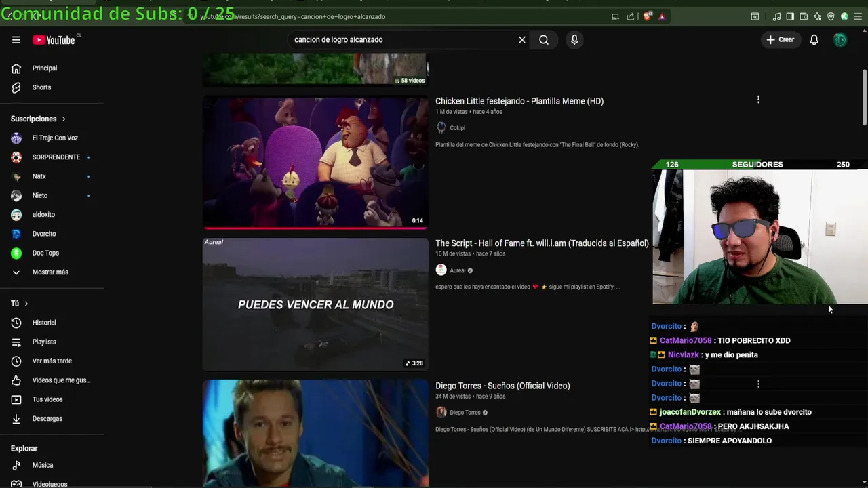Open the SORPRENDENTE channel subscription
Screen dimensions: 868x488
(56, 157)
